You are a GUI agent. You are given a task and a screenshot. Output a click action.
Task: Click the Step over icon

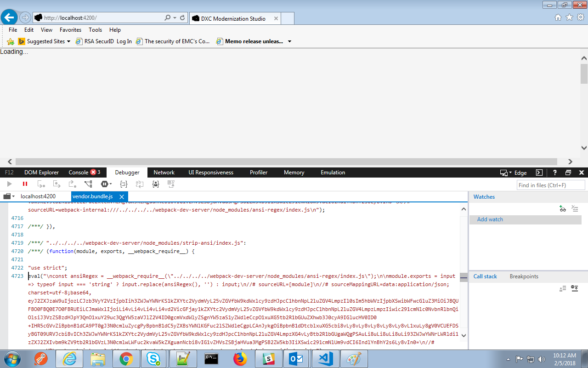coord(57,184)
